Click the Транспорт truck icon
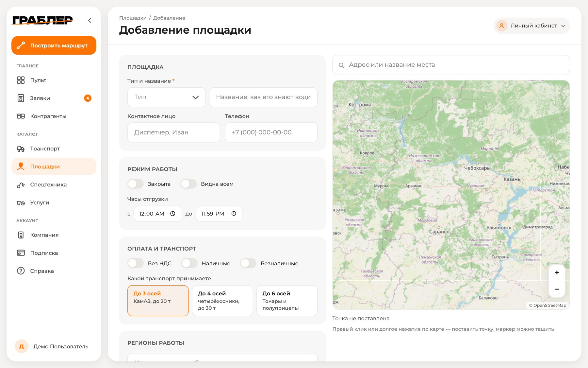 click(x=21, y=149)
